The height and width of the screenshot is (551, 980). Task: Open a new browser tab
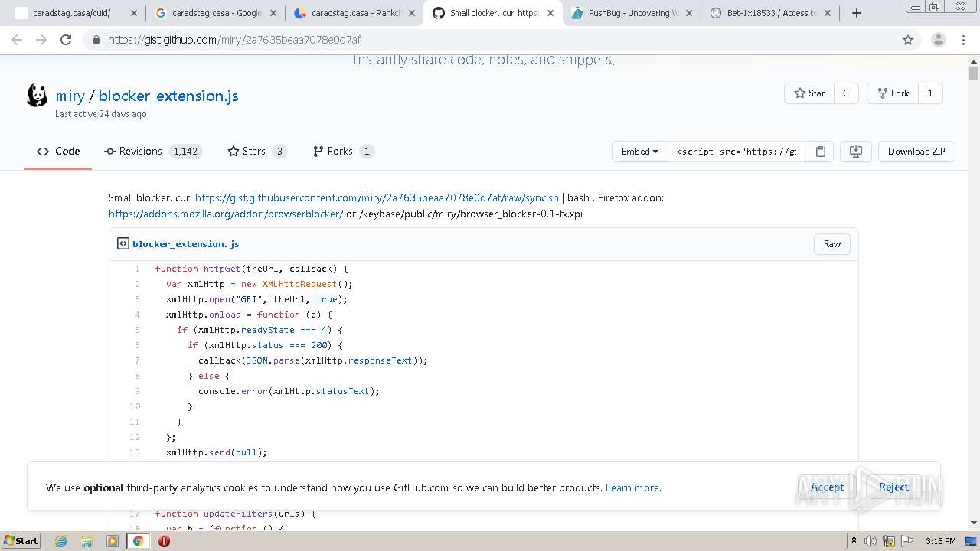(x=857, y=13)
